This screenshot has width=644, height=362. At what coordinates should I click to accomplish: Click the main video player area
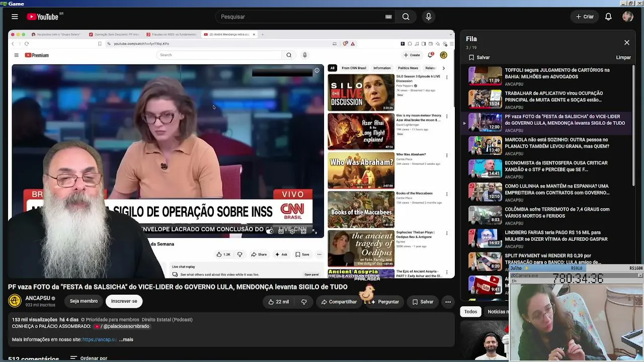[231, 154]
